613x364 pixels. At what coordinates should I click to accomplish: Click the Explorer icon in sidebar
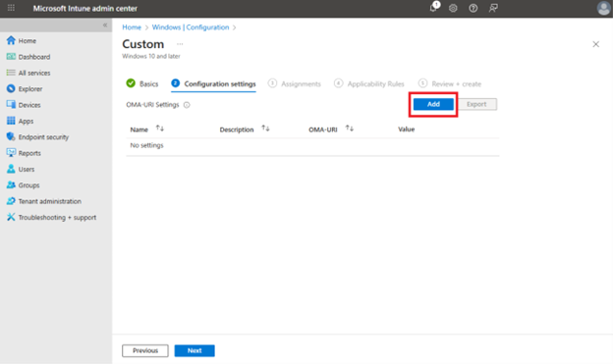point(11,88)
